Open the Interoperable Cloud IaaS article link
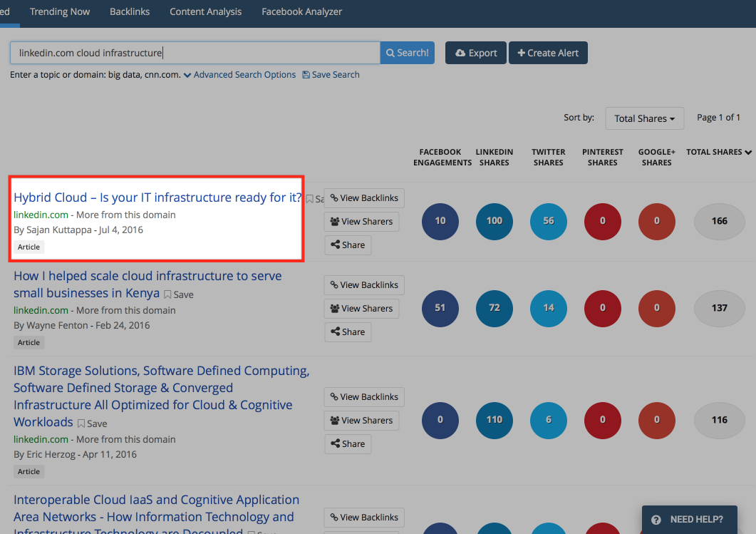 156,513
